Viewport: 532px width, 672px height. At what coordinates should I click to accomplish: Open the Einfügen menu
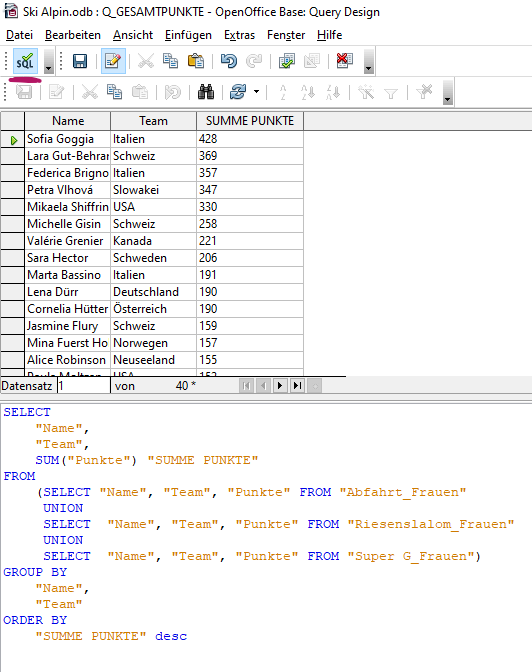tap(188, 35)
